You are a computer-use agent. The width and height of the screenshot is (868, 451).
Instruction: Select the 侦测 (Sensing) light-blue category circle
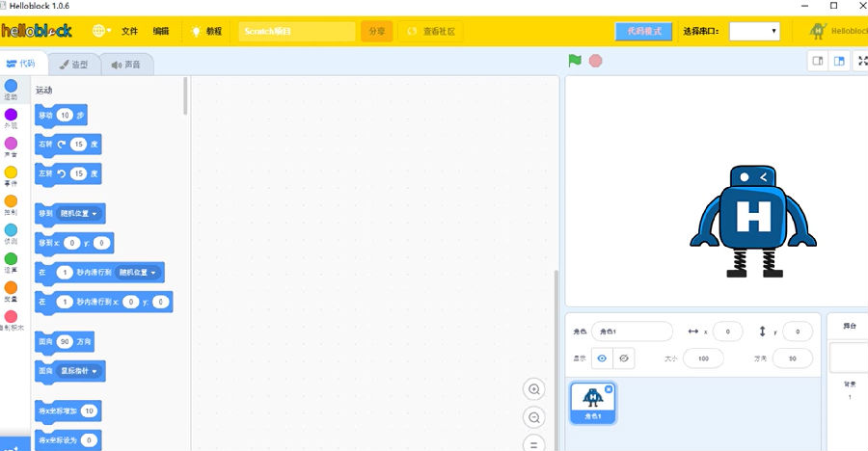point(11,229)
